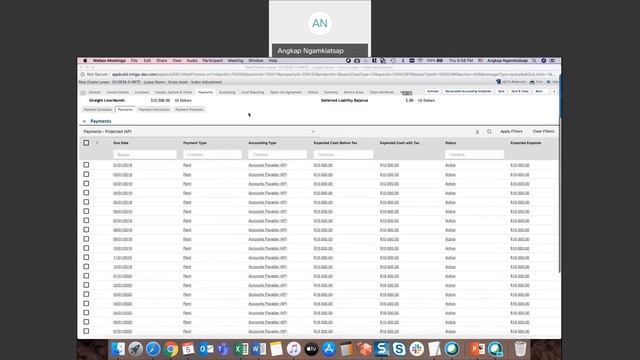Viewport: 640px width, 360px height.
Task: Click the Payment Type filter field
Action: [x=212, y=155]
